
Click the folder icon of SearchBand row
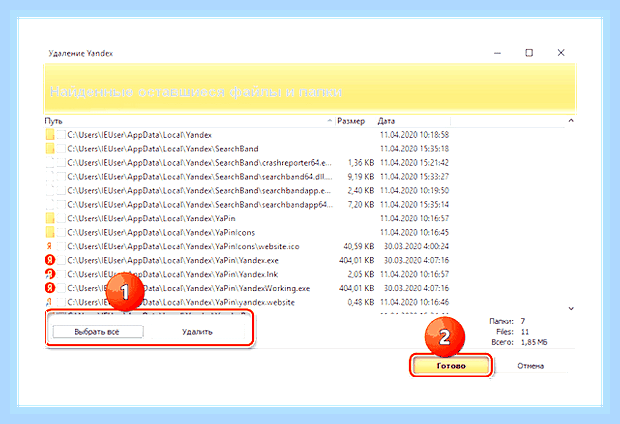(x=50, y=149)
